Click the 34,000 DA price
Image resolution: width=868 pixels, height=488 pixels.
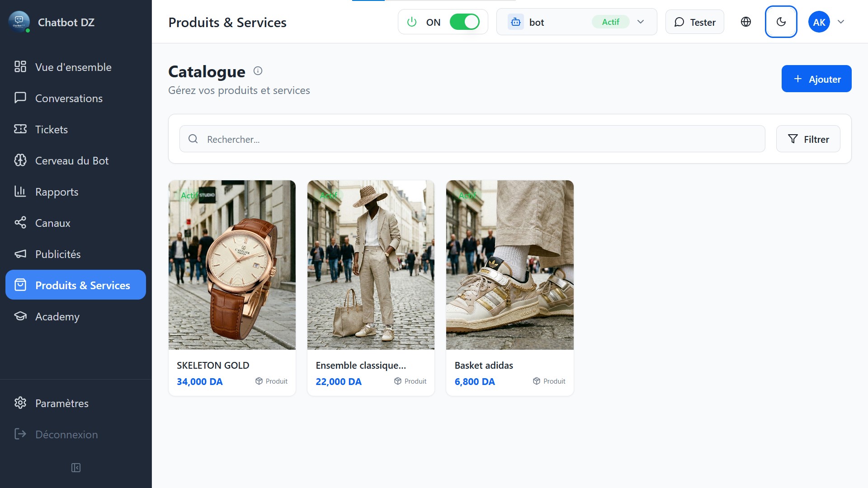[x=199, y=381]
